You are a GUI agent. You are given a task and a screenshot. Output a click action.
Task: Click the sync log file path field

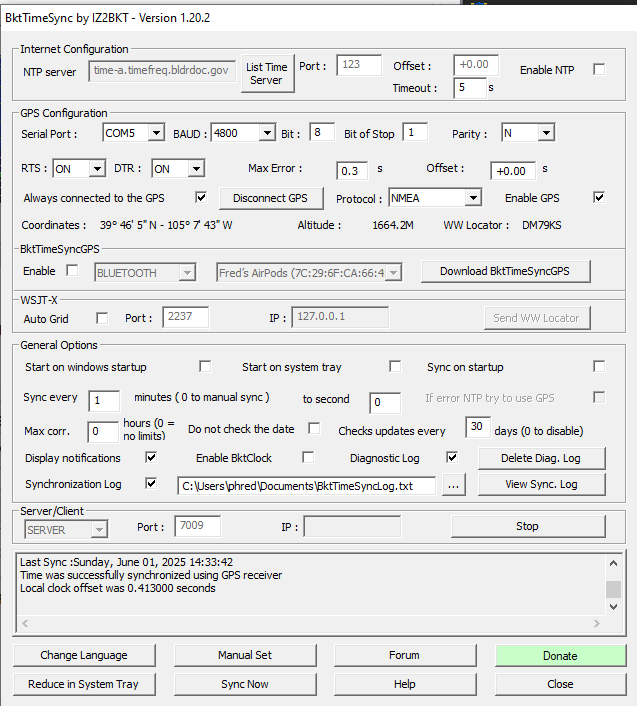click(307, 486)
